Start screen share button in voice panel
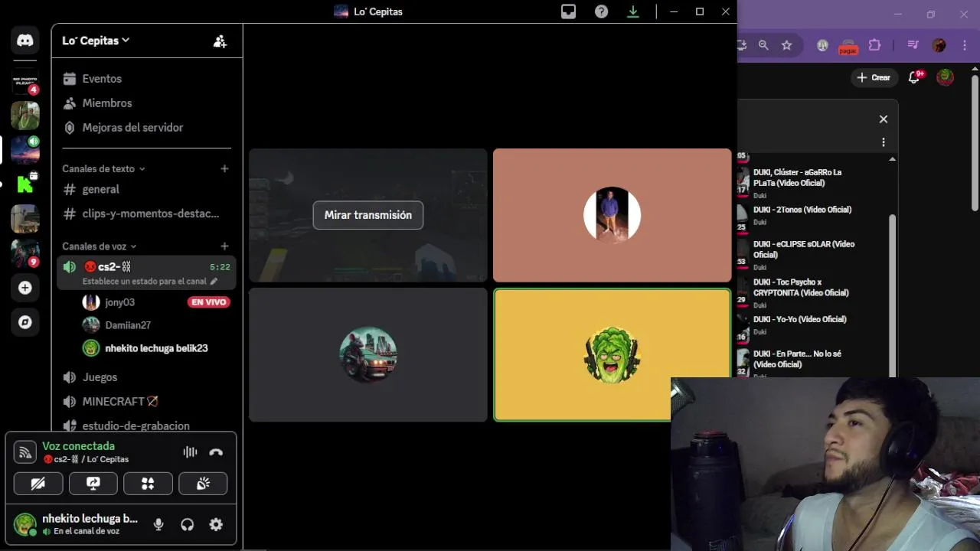The width and height of the screenshot is (980, 551). [93, 484]
